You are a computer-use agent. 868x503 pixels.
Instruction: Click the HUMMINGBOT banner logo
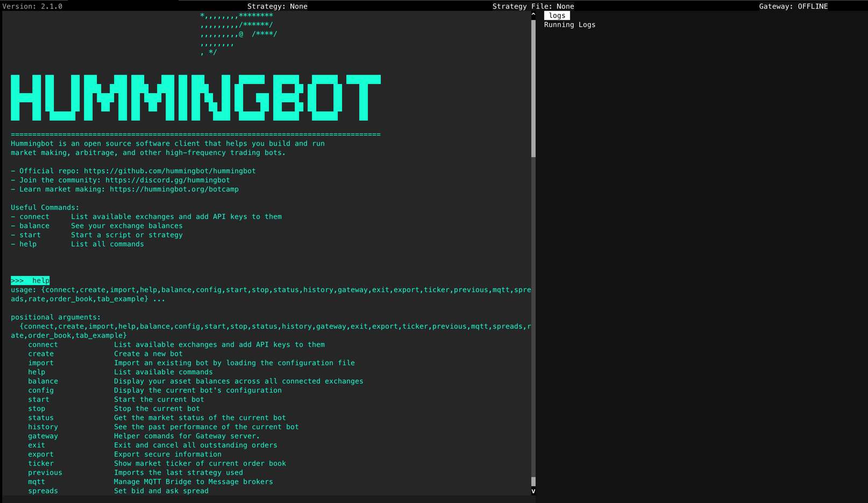point(196,97)
